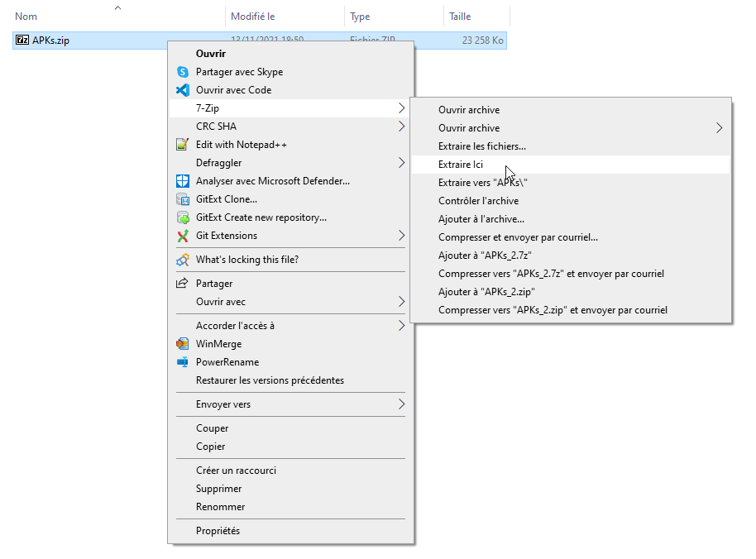Select Compresser vers "APKs_2.7z" et envoyer par courriel
Screen dimensions: 756x559
(571, 274)
